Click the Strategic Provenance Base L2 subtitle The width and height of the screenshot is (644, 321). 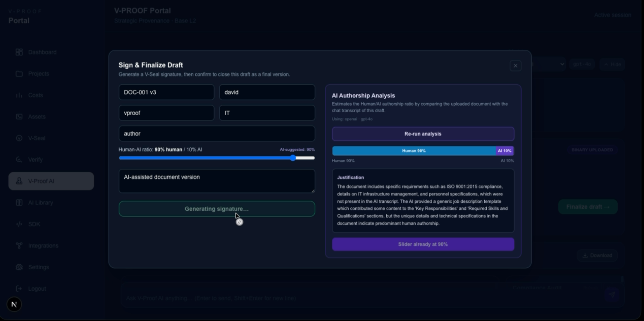(x=155, y=21)
